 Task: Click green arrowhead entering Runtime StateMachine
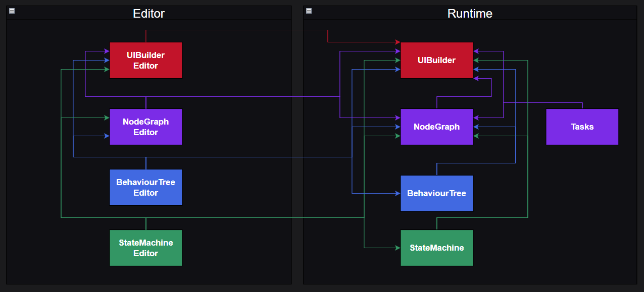point(398,248)
